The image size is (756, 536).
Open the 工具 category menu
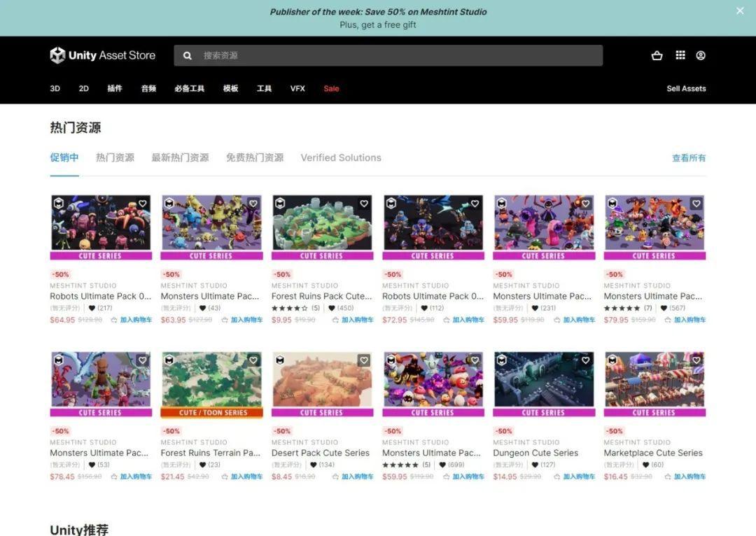click(x=264, y=89)
